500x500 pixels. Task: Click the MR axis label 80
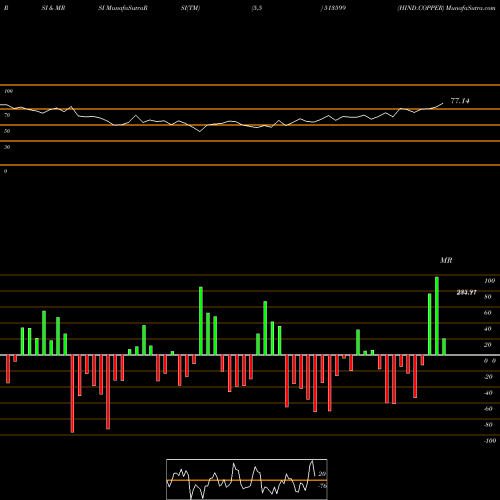pos(488,297)
